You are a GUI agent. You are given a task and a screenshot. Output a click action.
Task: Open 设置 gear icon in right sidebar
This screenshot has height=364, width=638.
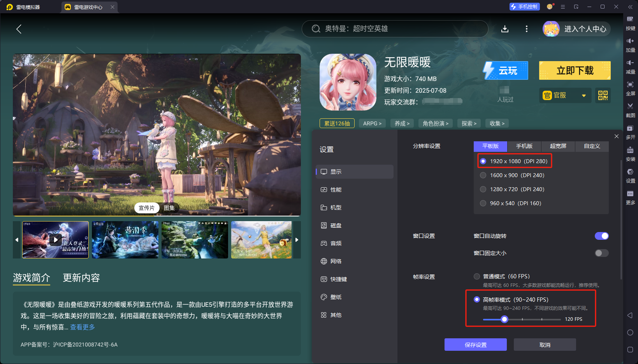click(x=630, y=176)
